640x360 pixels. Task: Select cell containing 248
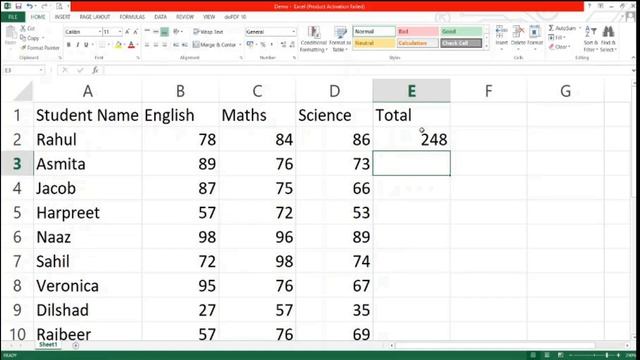[411, 139]
